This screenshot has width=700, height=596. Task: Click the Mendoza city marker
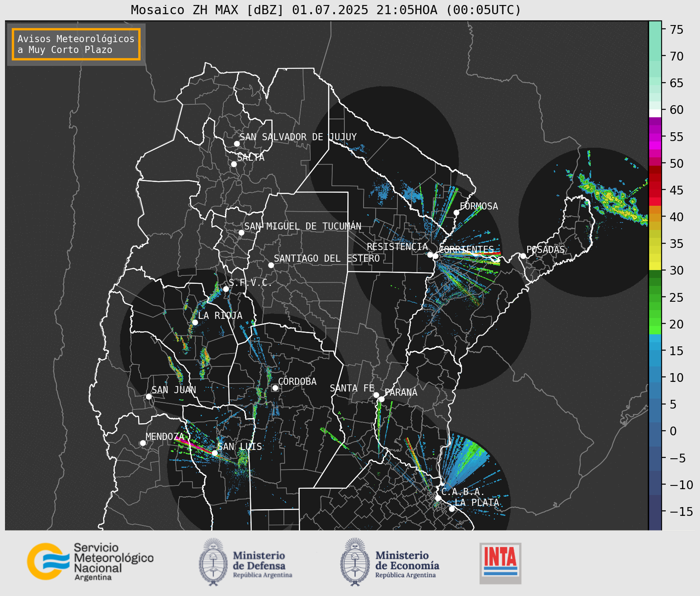(x=143, y=443)
